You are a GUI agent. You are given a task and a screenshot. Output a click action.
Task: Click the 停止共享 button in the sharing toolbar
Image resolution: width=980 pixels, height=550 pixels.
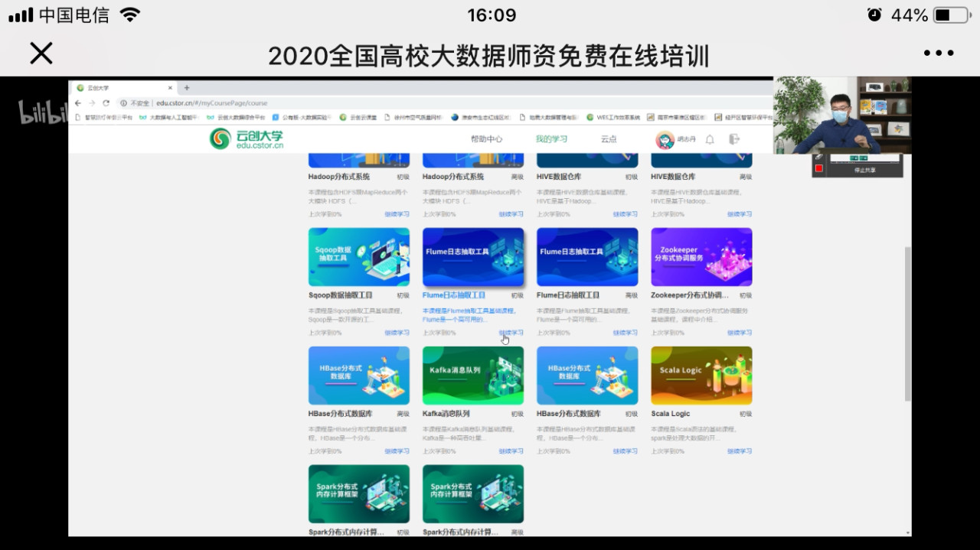click(864, 169)
